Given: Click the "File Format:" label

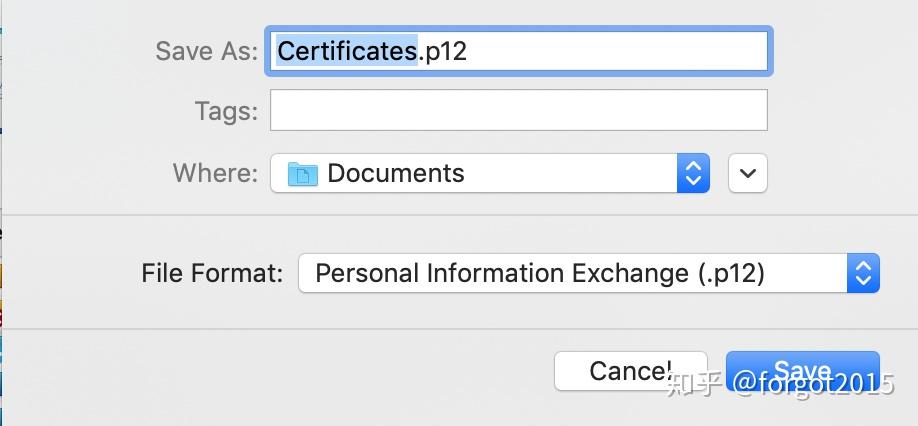Looking at the screenshot, I should 212,273.
